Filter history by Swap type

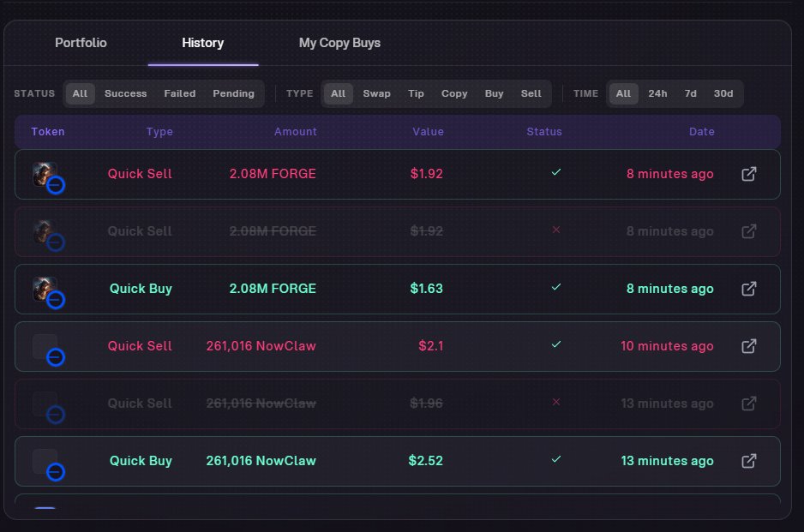377,93
